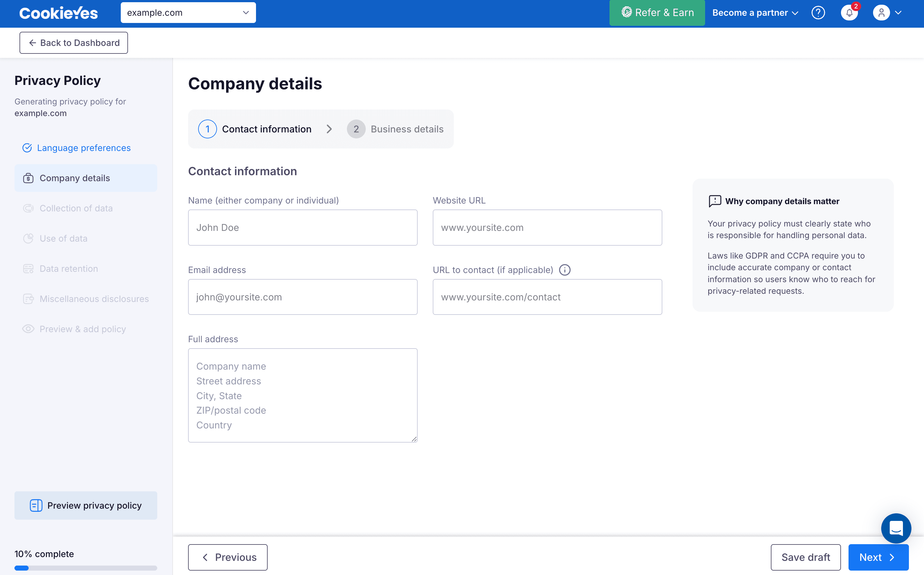Click the CookieYes logo
Screen dimensions: 924x575
(58, 13)
